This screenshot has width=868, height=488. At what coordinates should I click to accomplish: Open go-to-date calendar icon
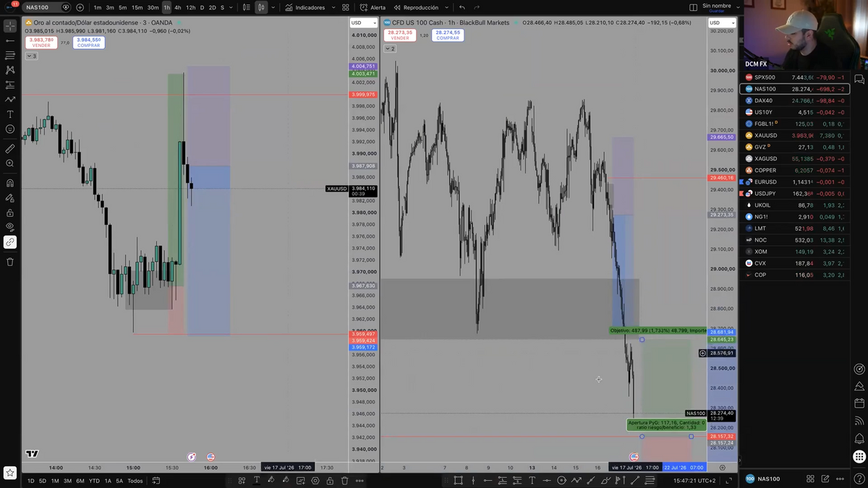pos(156,481)
